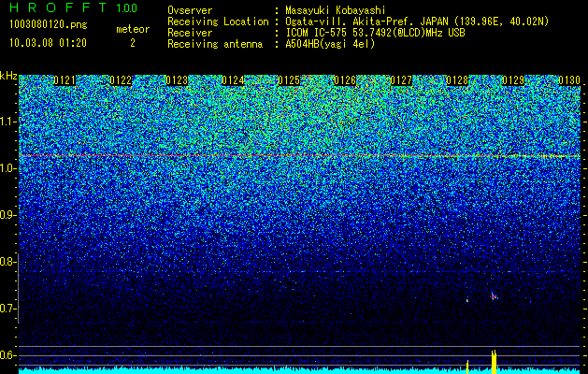Click the 0127 time marker
Screen dimensions: 588x374
(401, 80)
